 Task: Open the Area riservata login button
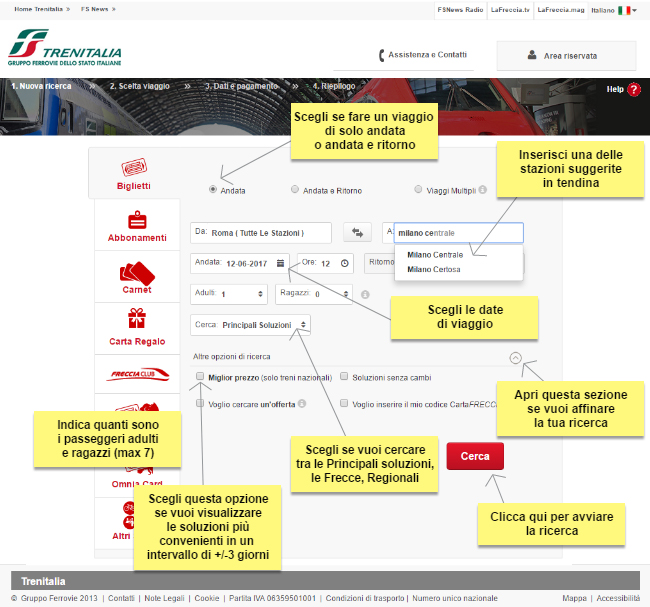click(x=566, y=56)
